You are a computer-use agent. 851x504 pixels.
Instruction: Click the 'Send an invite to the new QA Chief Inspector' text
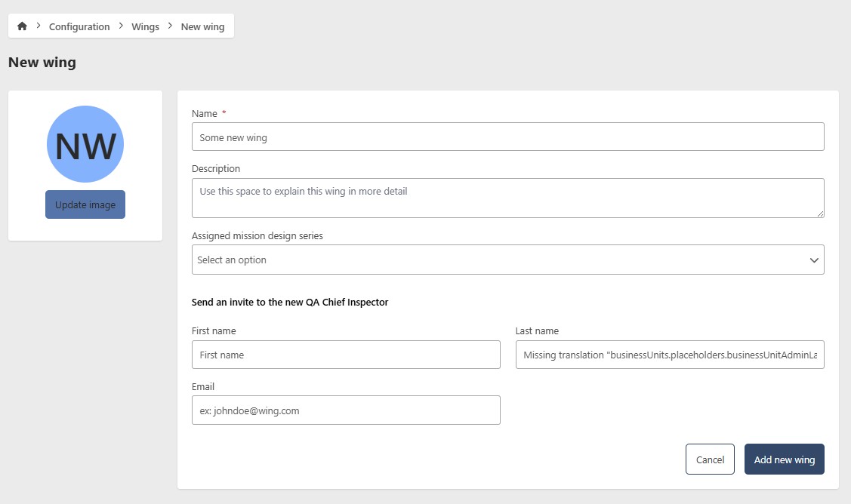290,303
